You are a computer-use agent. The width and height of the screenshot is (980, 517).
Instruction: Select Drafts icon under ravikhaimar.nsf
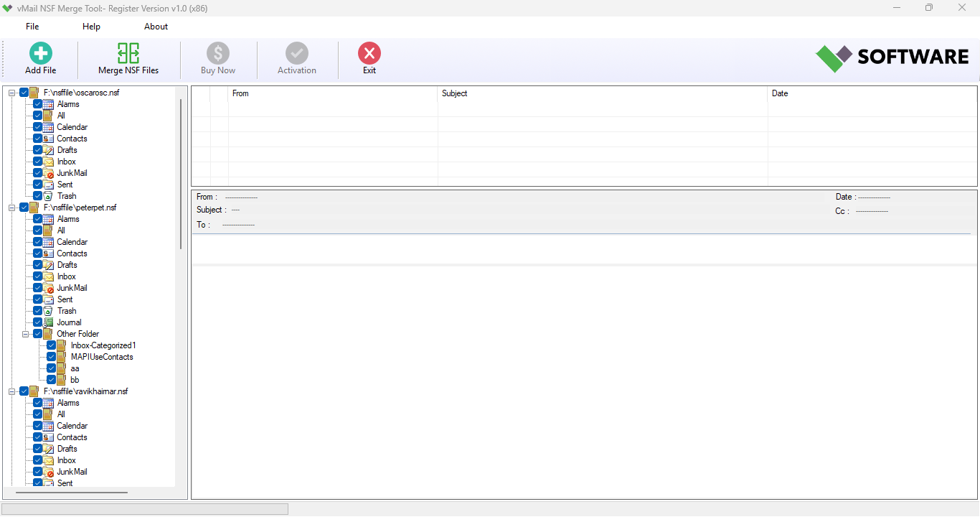48,449
